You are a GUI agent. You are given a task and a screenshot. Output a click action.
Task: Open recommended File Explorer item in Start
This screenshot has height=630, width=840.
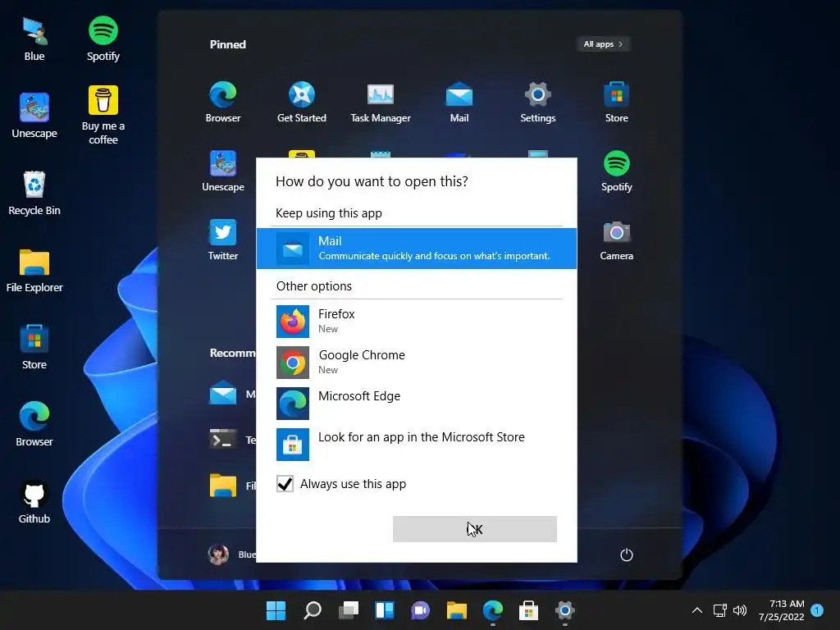232,486
